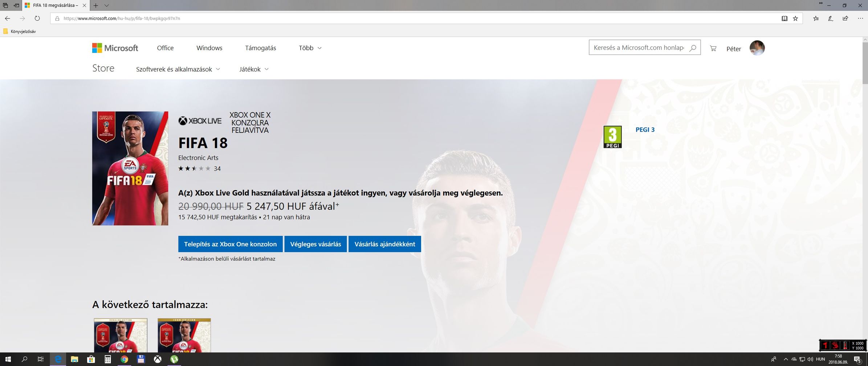
Task: Open the shopping cart
Action: click(x=713, y=48)
